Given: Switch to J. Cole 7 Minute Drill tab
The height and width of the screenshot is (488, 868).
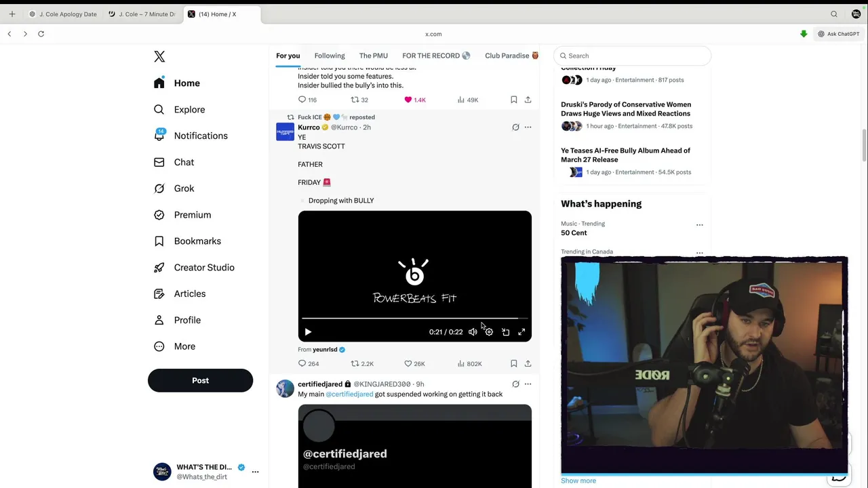Looking at the screenshot, I should tap(142, 14).
